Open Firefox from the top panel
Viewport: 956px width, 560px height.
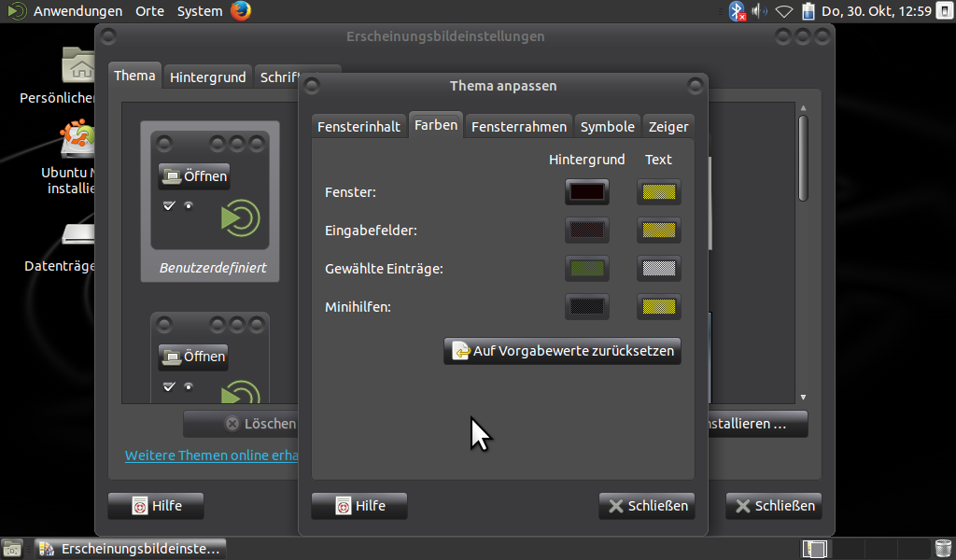[x=241, y=11]
